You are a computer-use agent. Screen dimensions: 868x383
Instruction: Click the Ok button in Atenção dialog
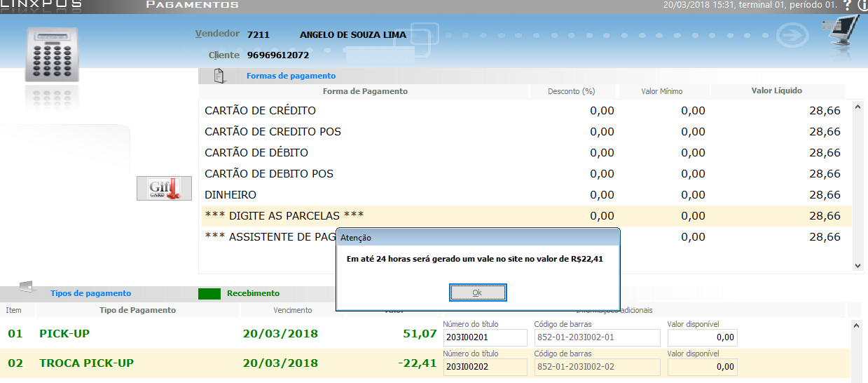(x=477, y=293)
